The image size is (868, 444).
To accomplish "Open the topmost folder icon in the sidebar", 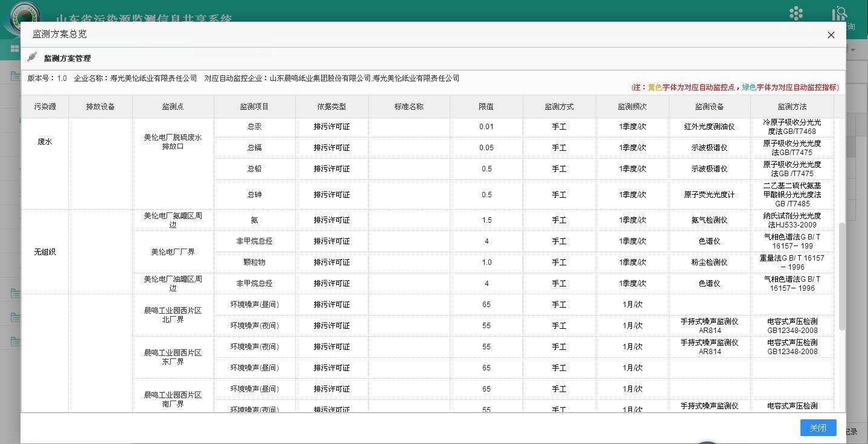I will pos(13,76).
